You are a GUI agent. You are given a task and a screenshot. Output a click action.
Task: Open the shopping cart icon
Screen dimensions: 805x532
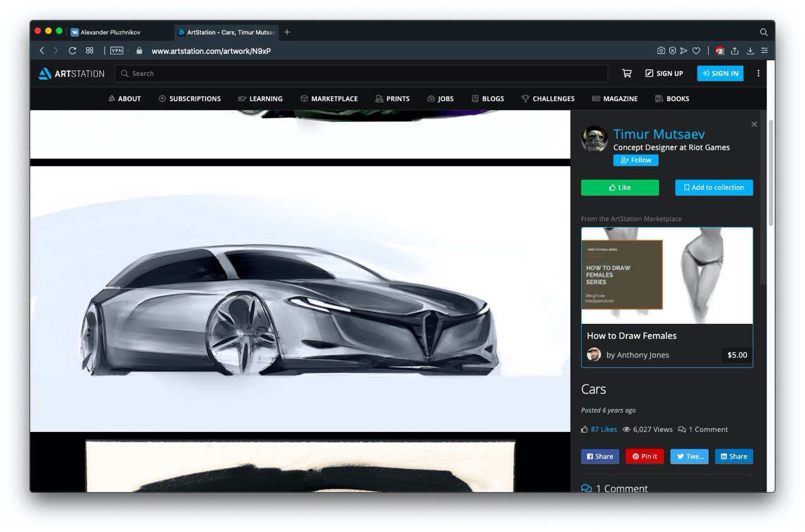point(626,74)
